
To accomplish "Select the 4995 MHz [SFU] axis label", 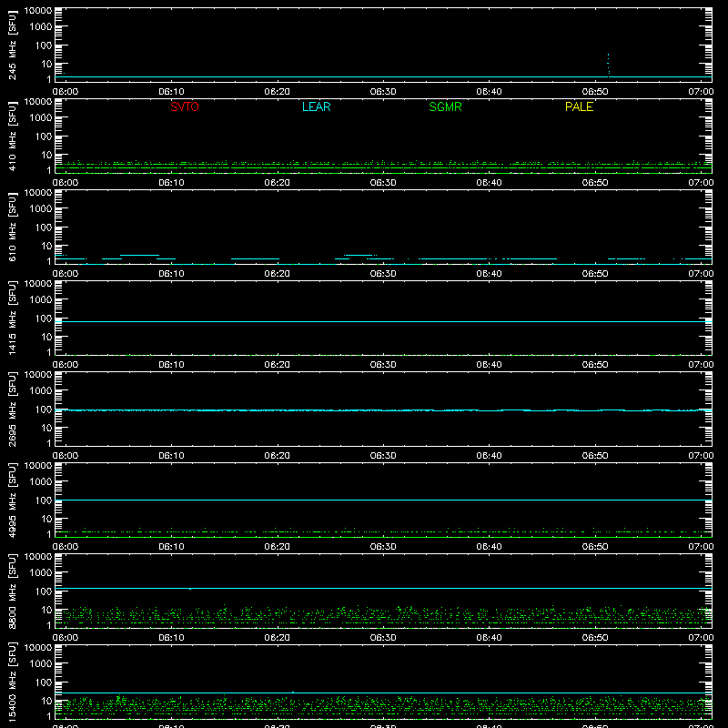I will coord(13,500).
